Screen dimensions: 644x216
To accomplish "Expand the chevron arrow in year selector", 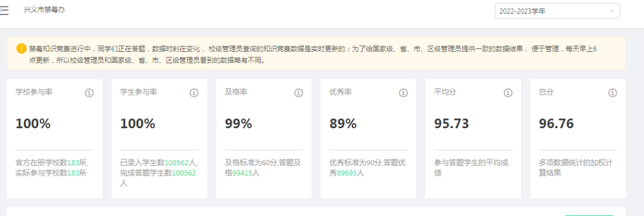I will tap(611, 11).
